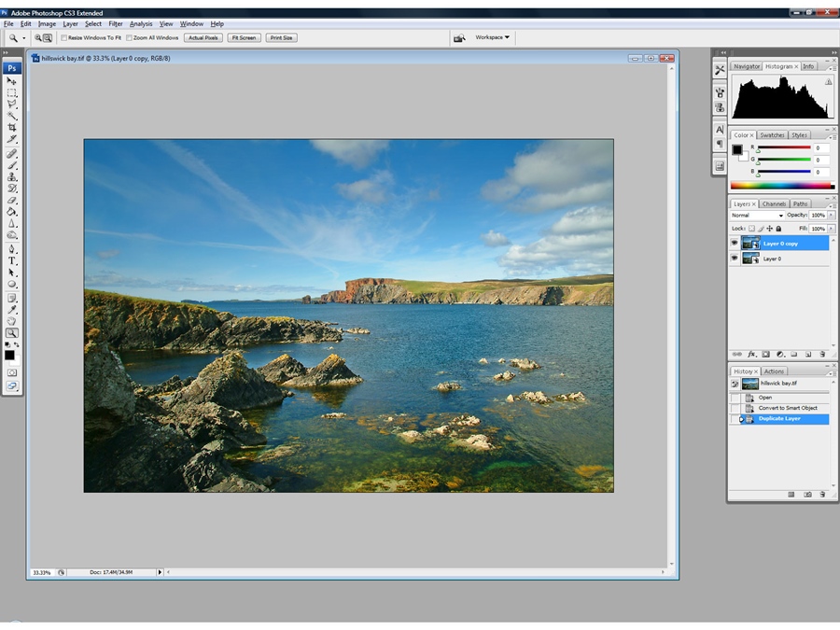Expand the layer Opacity slider arrow
840x630 pixels.
(x=830, y=216)
